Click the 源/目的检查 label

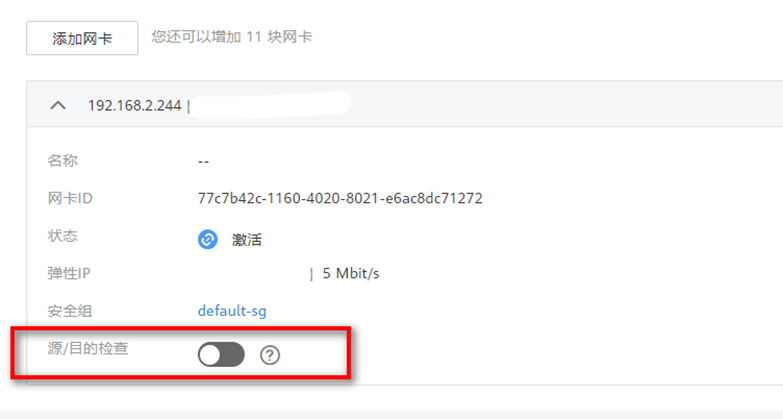tap(88, 348)
